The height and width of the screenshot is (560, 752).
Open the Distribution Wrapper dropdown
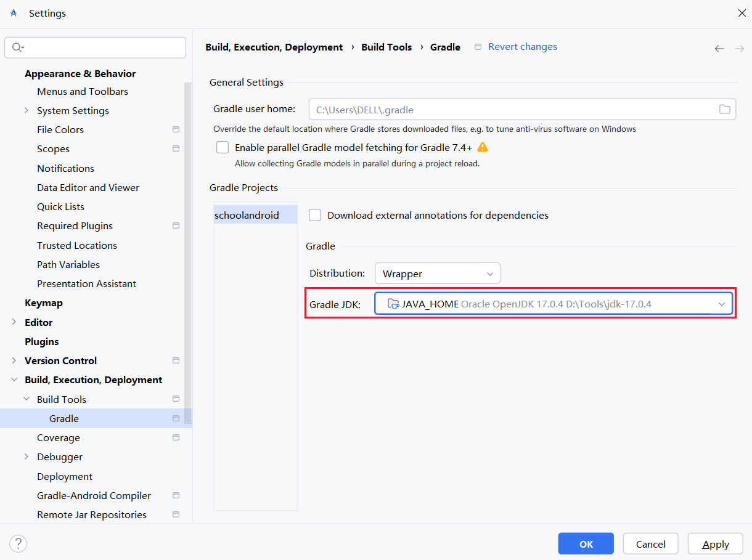click(x=437, y=274)
